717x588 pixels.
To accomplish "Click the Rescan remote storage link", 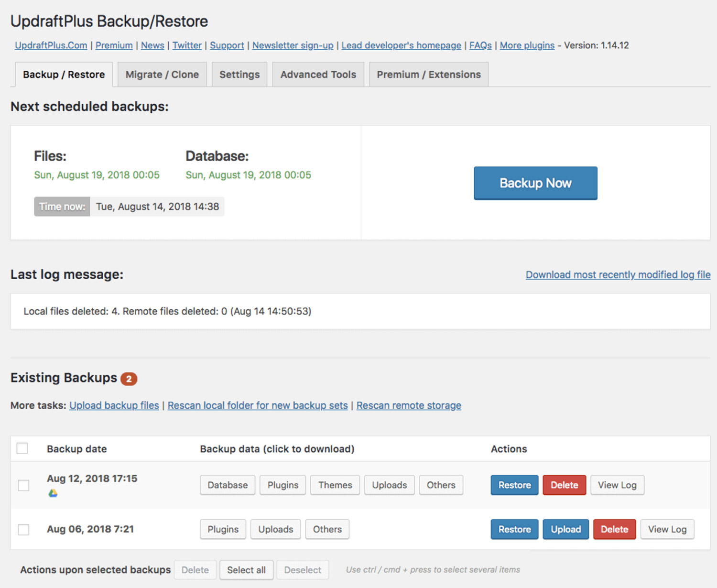I will coord(409,405).
